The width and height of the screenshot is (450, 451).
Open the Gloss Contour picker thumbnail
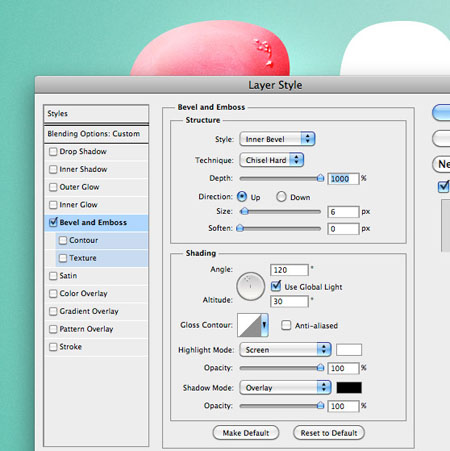coord(249,325)
